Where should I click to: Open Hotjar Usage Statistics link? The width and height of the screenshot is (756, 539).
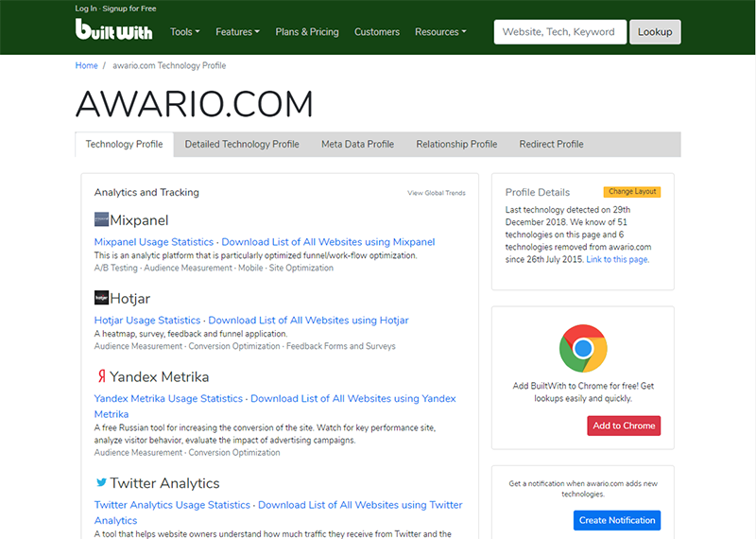point(147,320)
